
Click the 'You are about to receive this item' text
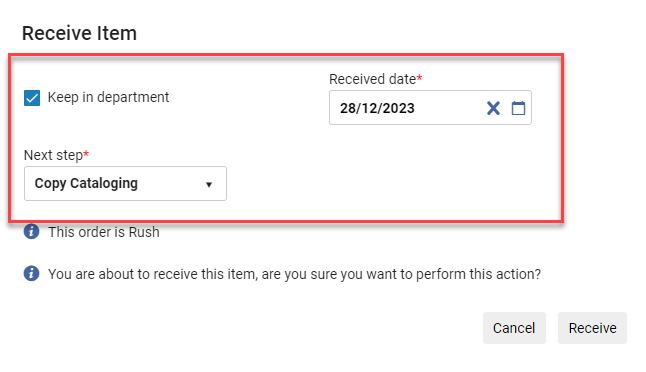[x=294, y=274]
